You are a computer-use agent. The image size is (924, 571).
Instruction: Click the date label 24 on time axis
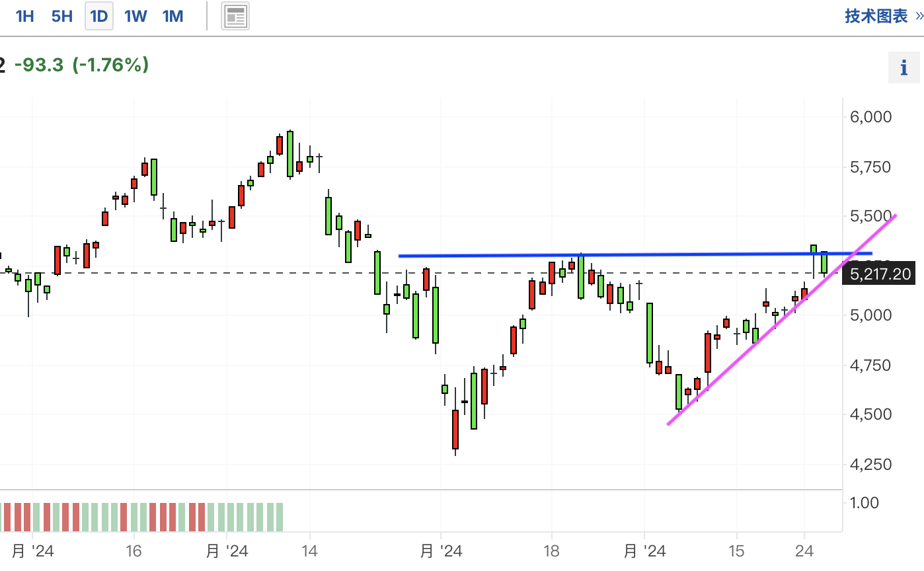click(x=804, y=551)
